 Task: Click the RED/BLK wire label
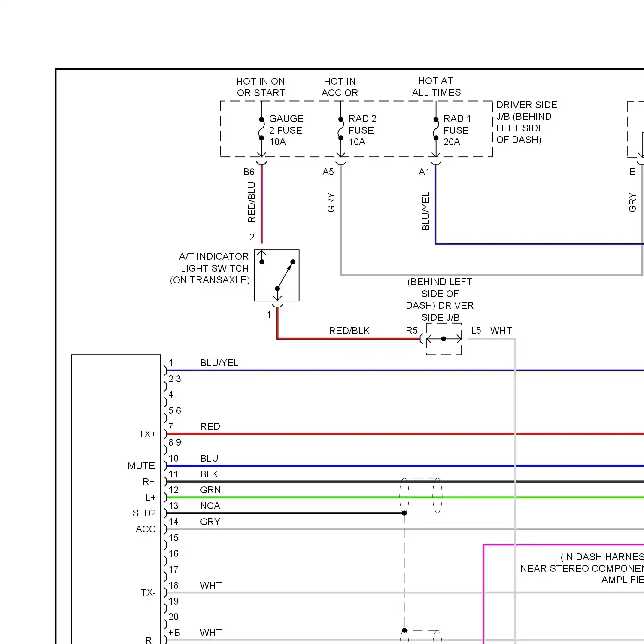(x=349, y=331)
